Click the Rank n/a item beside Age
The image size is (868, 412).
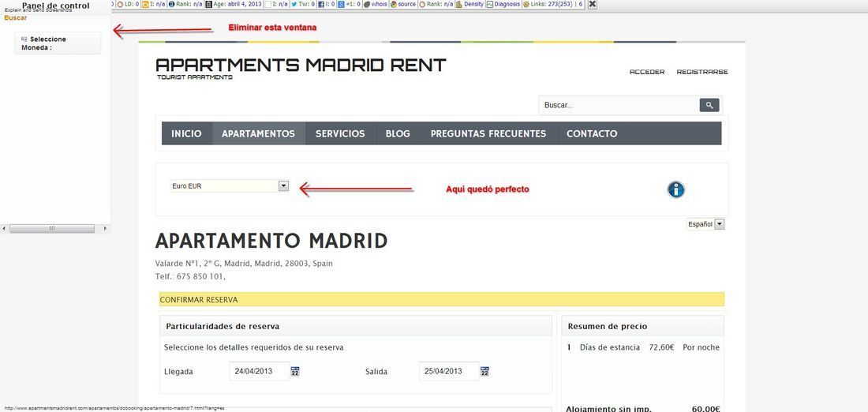pyautogui.click(x=185, y=4)
